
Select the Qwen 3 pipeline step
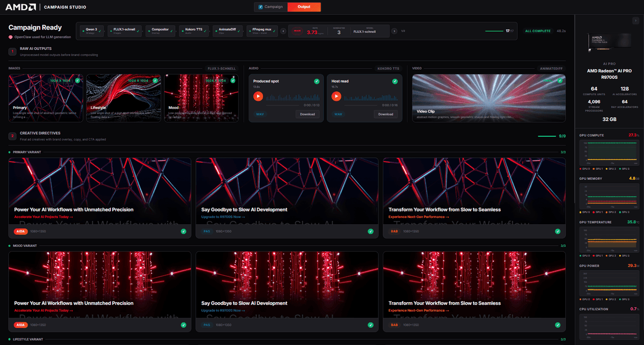(92, 31)
